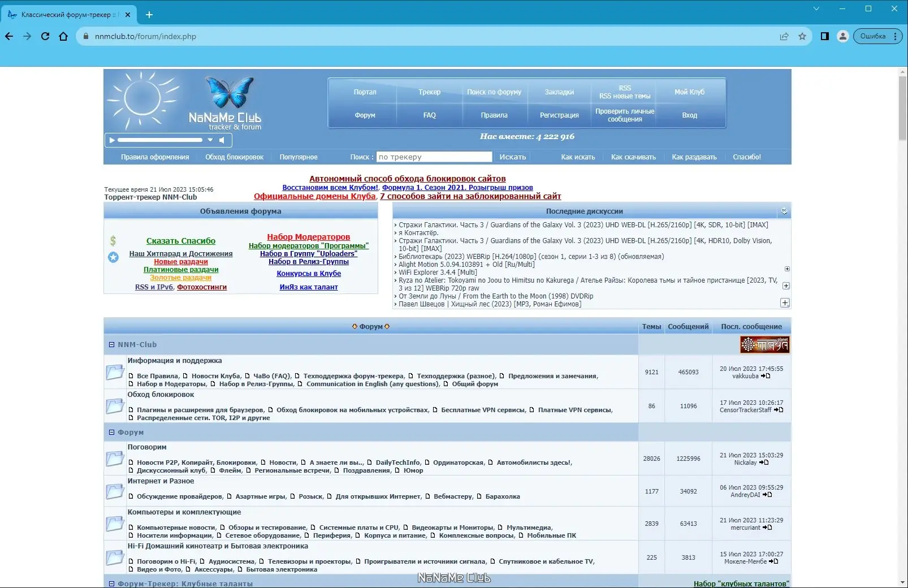Click the medium plus button in discussions panel
The height and width of the screenshot is (588, 908).
point(786,286)
